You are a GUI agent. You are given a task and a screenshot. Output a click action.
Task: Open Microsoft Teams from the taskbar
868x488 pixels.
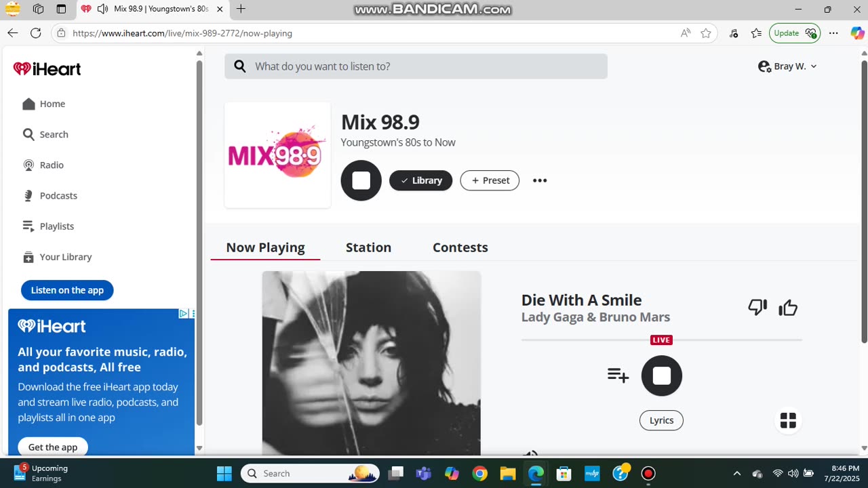(423, 473)
